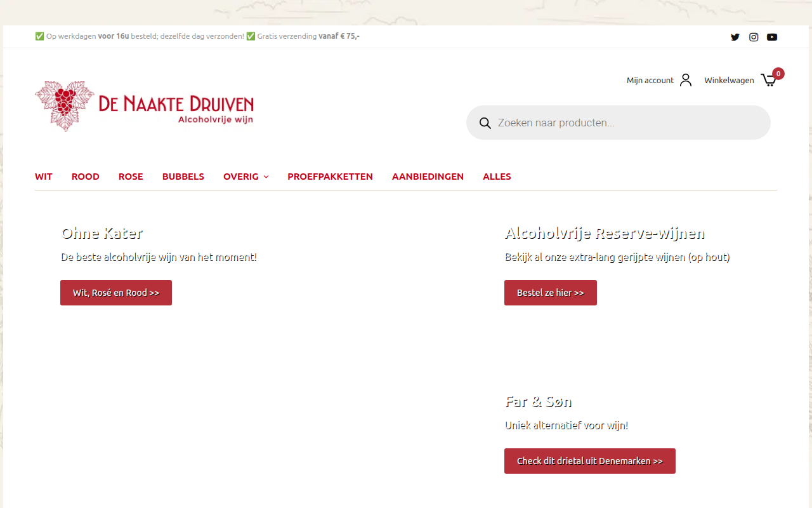Click the search magnifier icon

(485, 123)
